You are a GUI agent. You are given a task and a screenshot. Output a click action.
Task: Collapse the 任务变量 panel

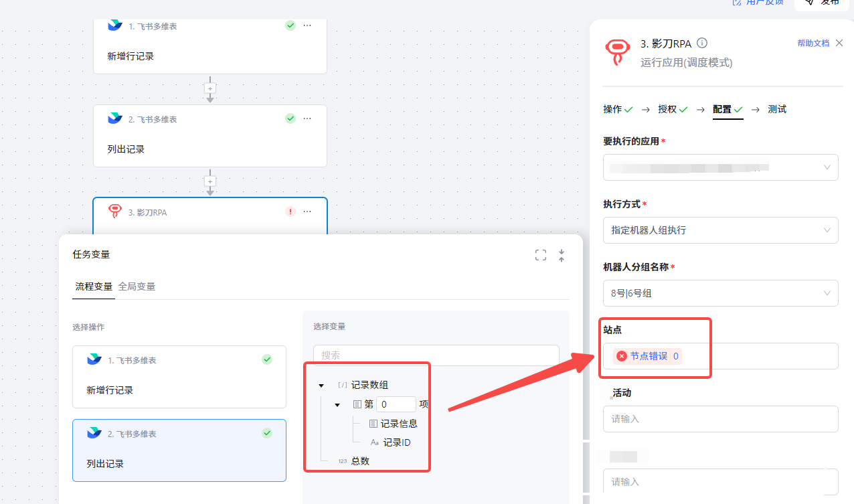click(562, 255)
